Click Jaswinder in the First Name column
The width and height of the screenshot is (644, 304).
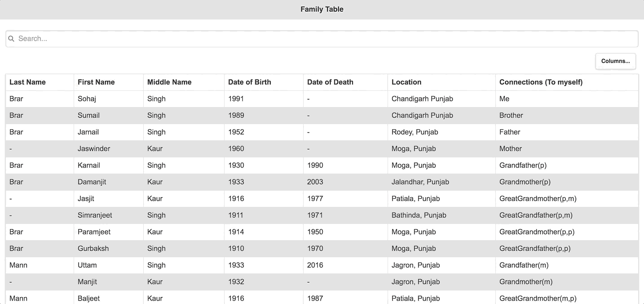94,149
